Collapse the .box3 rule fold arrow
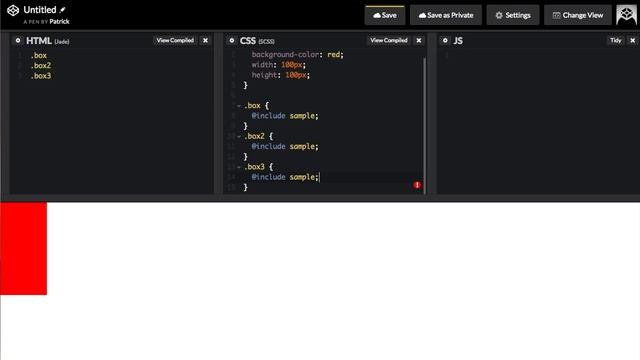Image resolution: width=640 pixels, height=360 pixels. pos(239,167)
